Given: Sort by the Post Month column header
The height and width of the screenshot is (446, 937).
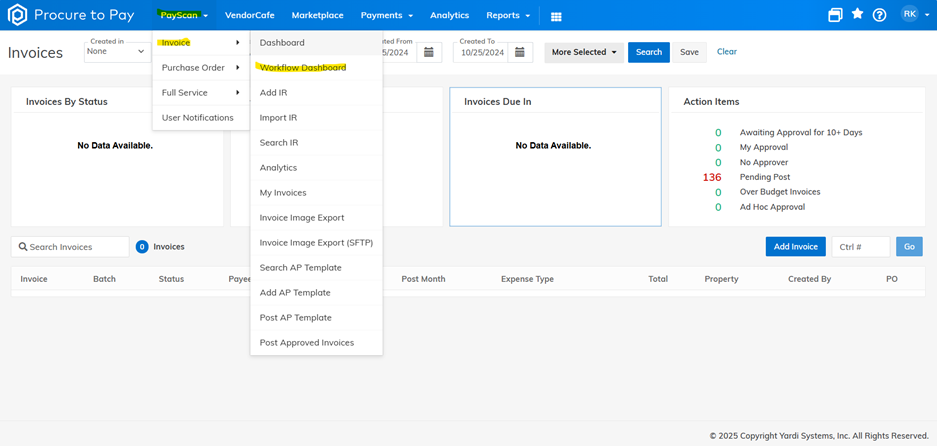Looking at the screenshot, I should pos(423,279).
